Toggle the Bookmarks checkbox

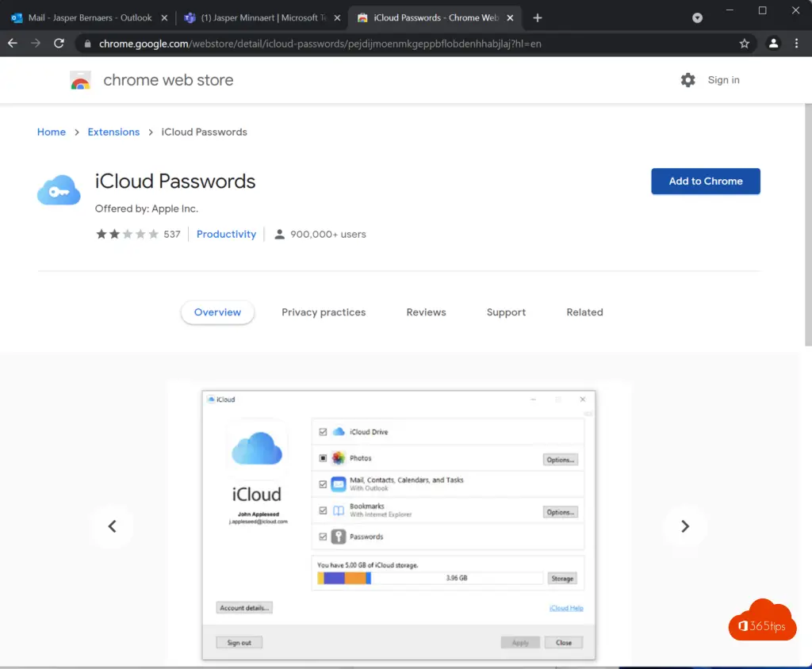click(323, 510)
